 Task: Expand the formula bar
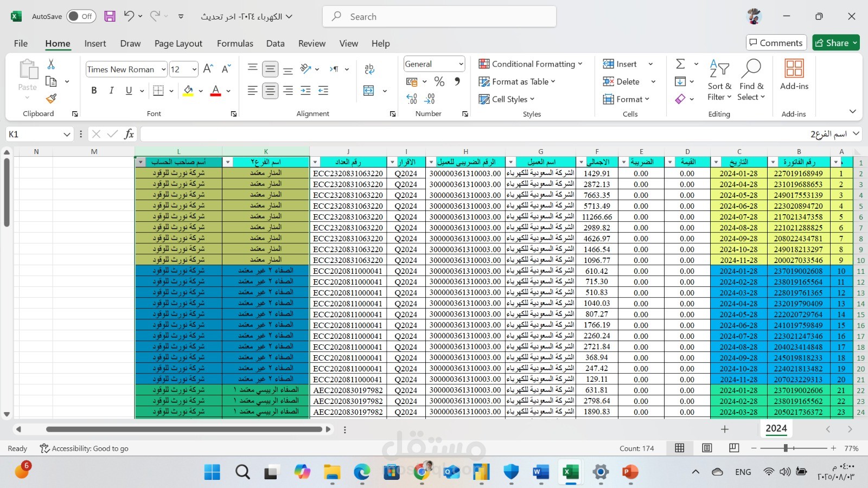pyautogui.click(x=856, y=133)
